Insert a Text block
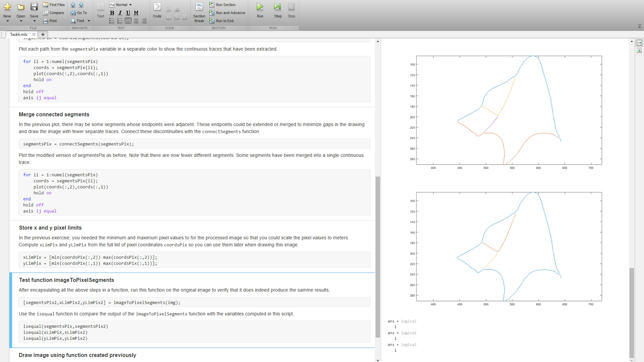 100,10
